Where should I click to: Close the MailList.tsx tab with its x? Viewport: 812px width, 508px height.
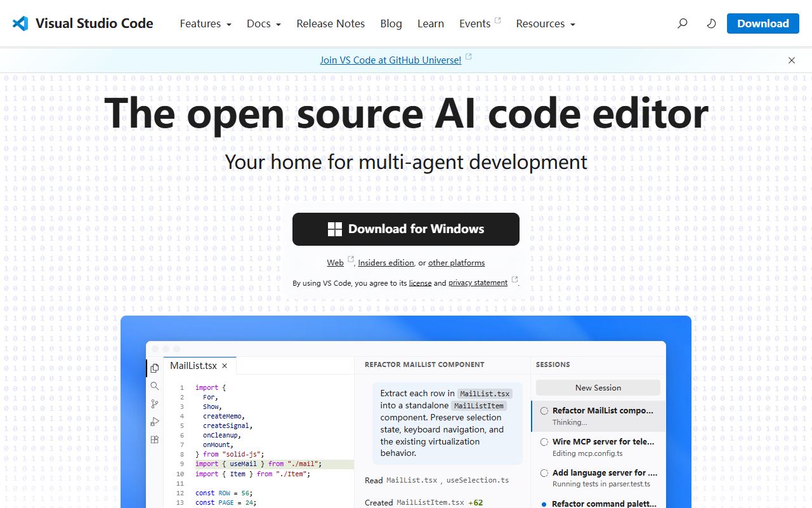(225, 366)
